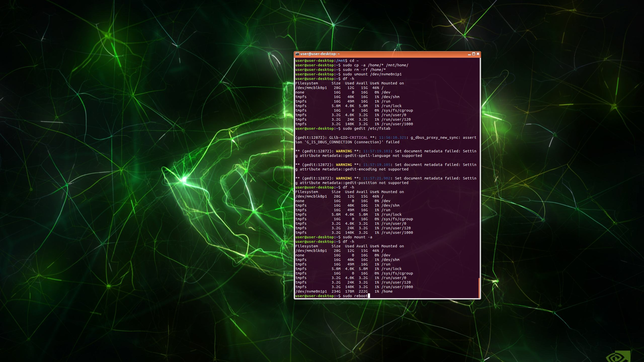Viewport: 644px width, 362px height.
Task: Click the timestamp '11:56:10.321'
Action: click(392, 138)
